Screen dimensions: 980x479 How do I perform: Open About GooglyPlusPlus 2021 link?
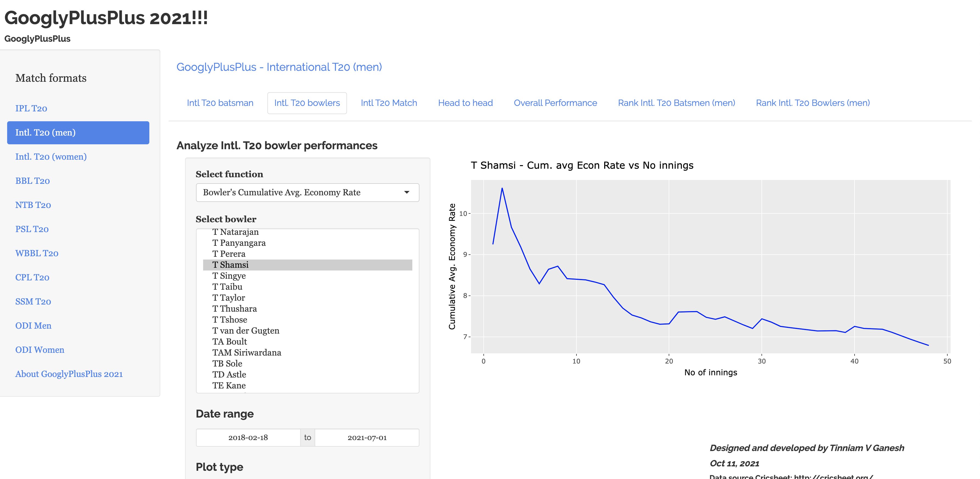click(69, 374)
